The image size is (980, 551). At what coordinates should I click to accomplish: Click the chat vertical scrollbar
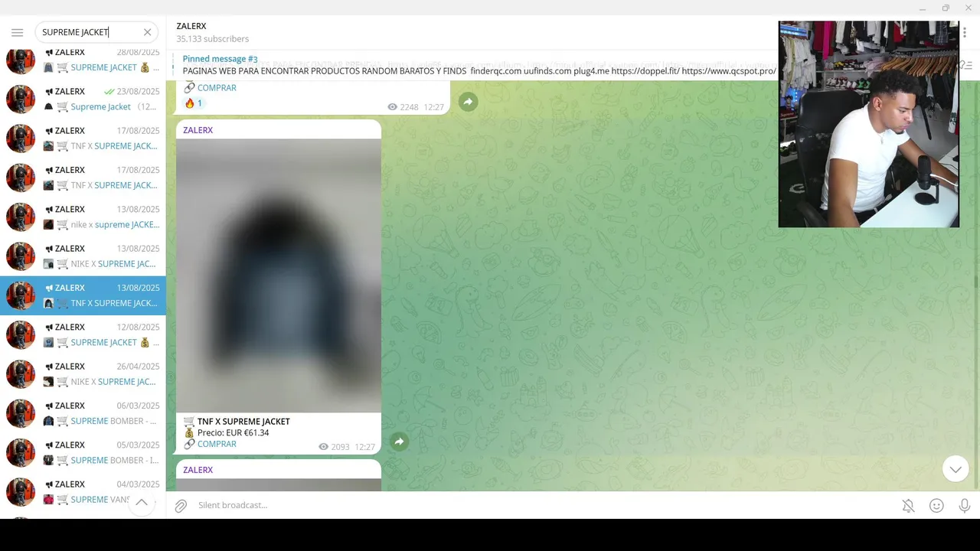[976, 283]
